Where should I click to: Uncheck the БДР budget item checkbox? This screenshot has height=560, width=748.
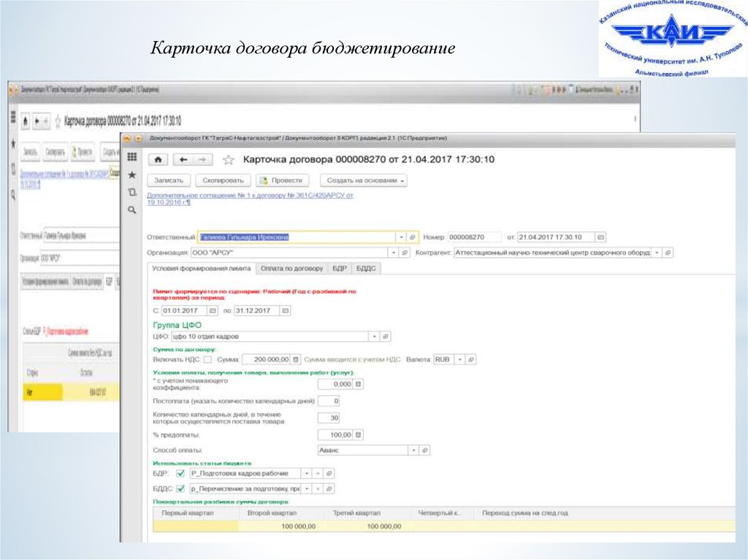pyautogui.click(x=180, y=473)
